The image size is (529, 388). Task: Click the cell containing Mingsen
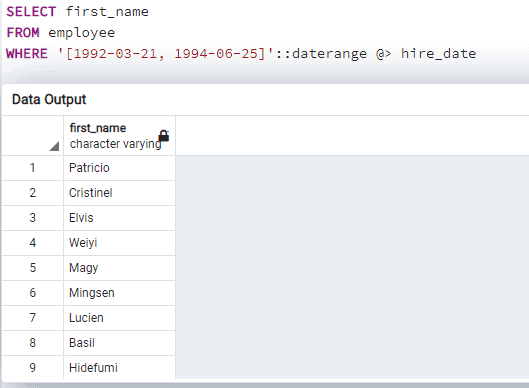(x=119, y=293)
